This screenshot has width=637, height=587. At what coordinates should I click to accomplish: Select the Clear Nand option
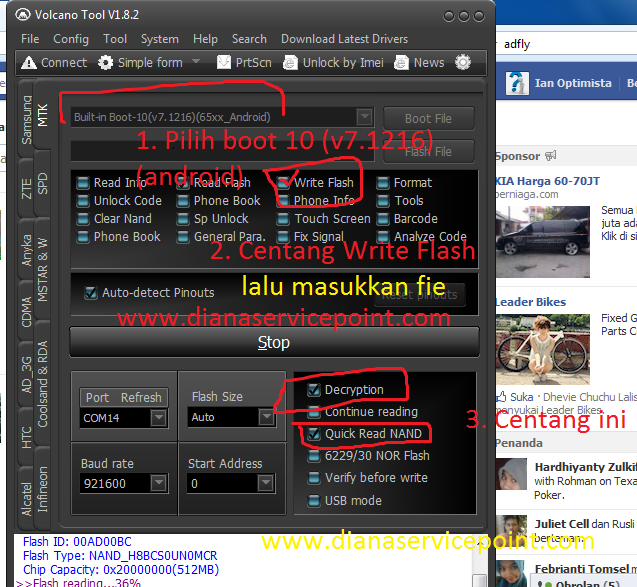pos(114,219)
